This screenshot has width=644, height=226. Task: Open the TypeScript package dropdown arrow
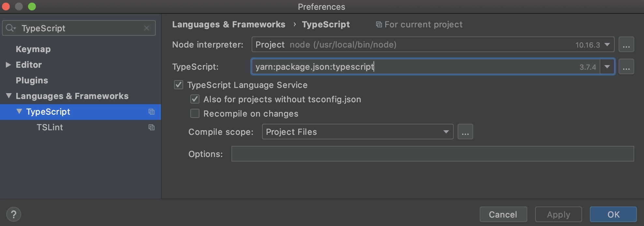point(607,67)
